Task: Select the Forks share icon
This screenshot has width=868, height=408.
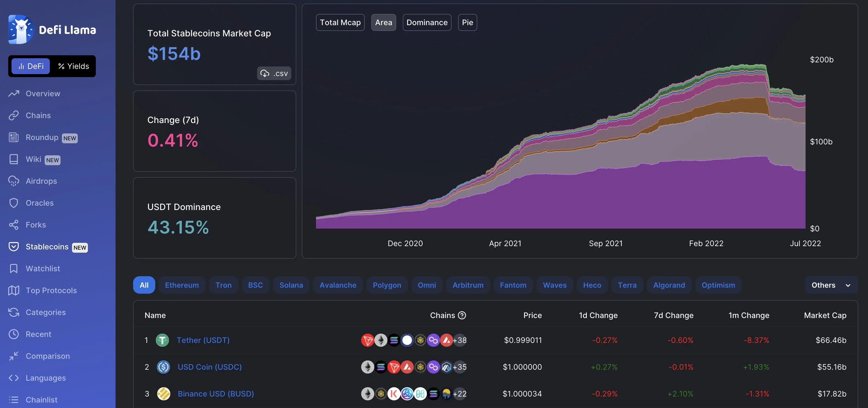Action: point(13,225)
